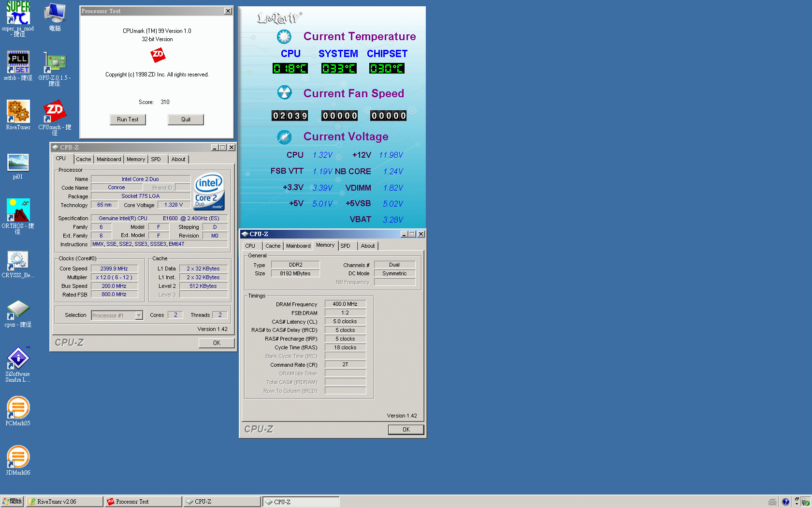The width and height of the screenshot is (812, 508).
Task: Select Cache tab in right CPU-Z window
Action: (273, 246)
